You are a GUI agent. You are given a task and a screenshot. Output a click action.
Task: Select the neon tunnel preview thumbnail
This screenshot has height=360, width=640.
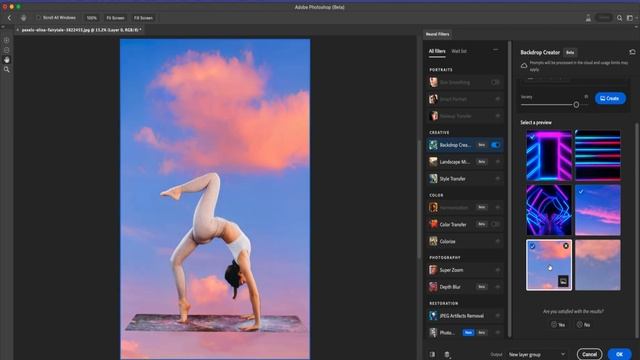[549, 210]
